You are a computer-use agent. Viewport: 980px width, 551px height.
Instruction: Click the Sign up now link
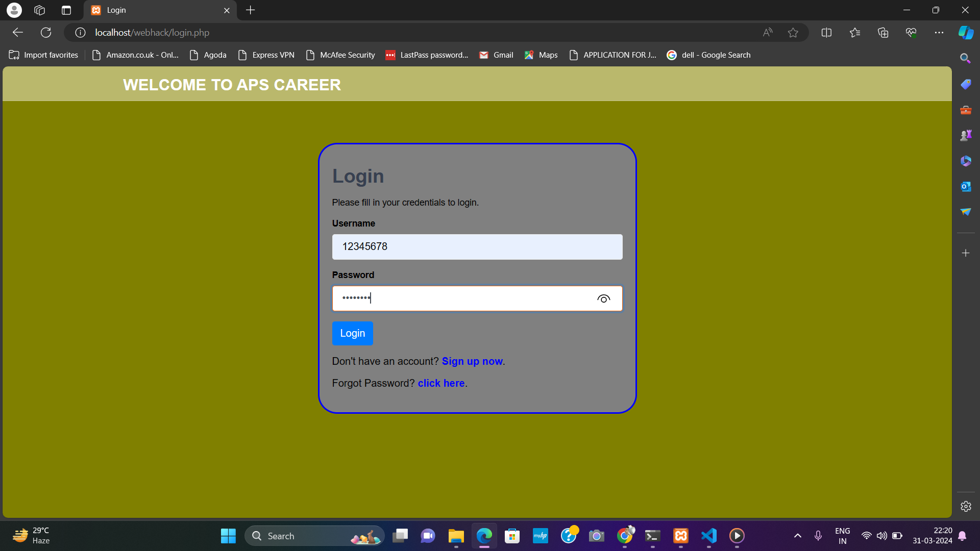(472, 361)
